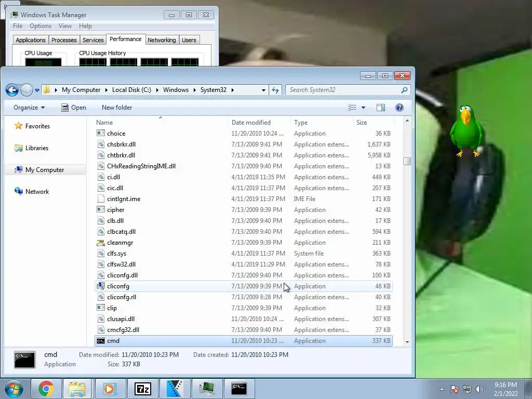Click the Search System32 input field

coord(343,90)
